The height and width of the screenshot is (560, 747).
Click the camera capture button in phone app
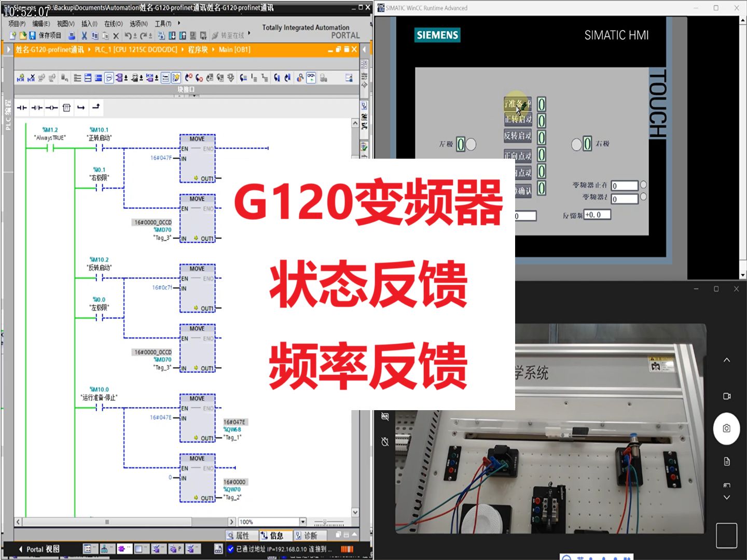(726, 428)
